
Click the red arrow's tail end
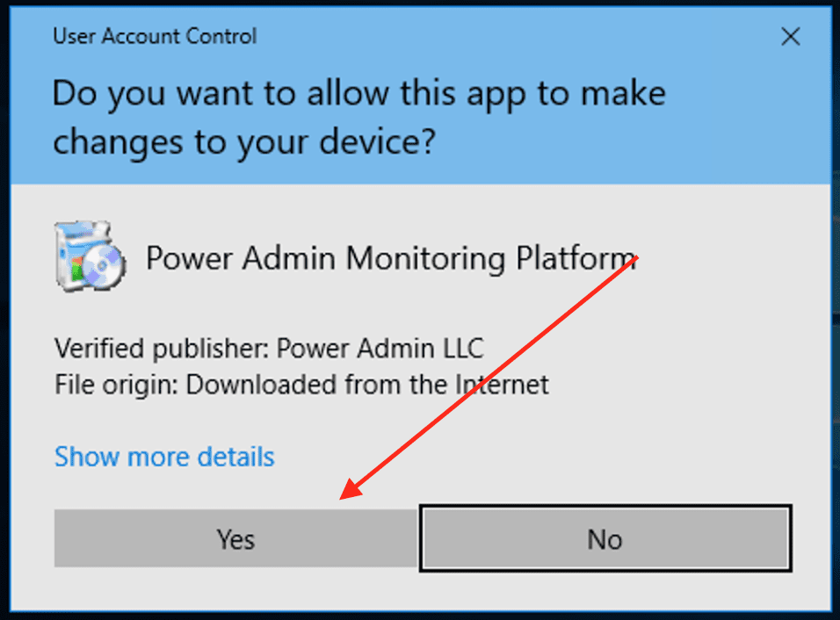[634, 258]
